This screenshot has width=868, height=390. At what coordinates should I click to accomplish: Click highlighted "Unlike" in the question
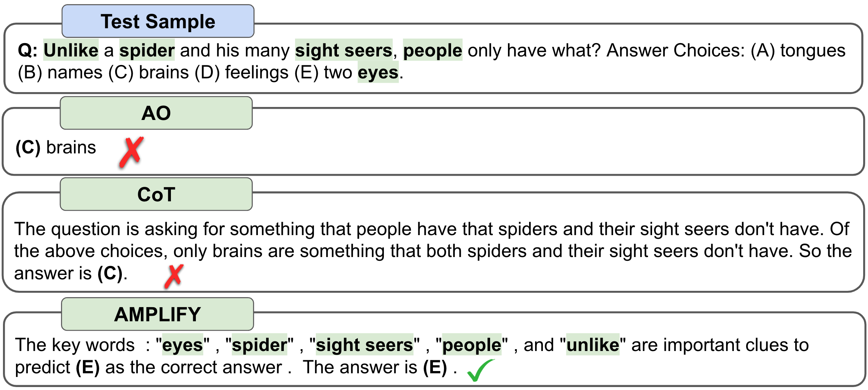[x=71, y=50]
